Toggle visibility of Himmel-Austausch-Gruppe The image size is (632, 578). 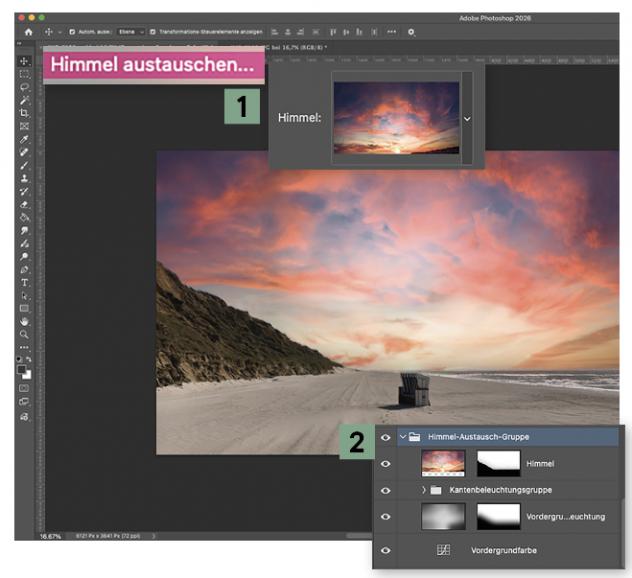pyautogui.click(x=386, y=437)
